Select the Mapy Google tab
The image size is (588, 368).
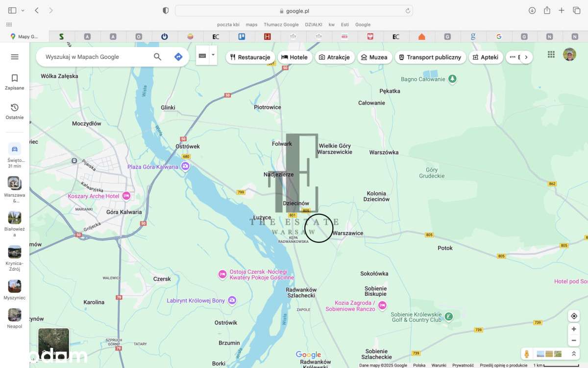pos(24,36)
